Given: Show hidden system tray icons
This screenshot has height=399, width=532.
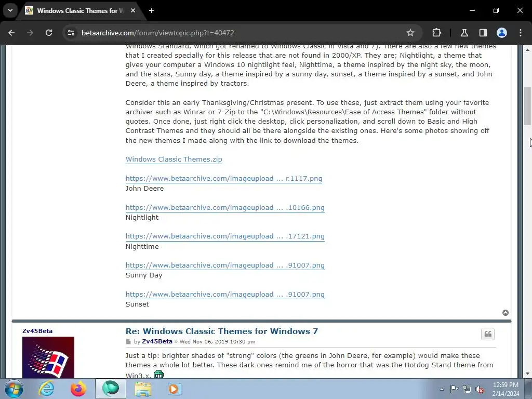Looking at the screenshot, I should 442,389.
